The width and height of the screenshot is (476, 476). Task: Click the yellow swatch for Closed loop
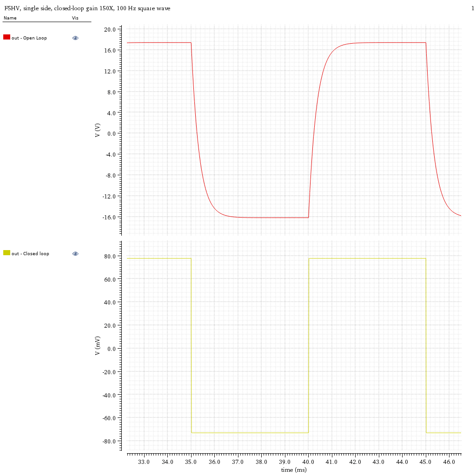pyautogui.click(x=7, y=252)
